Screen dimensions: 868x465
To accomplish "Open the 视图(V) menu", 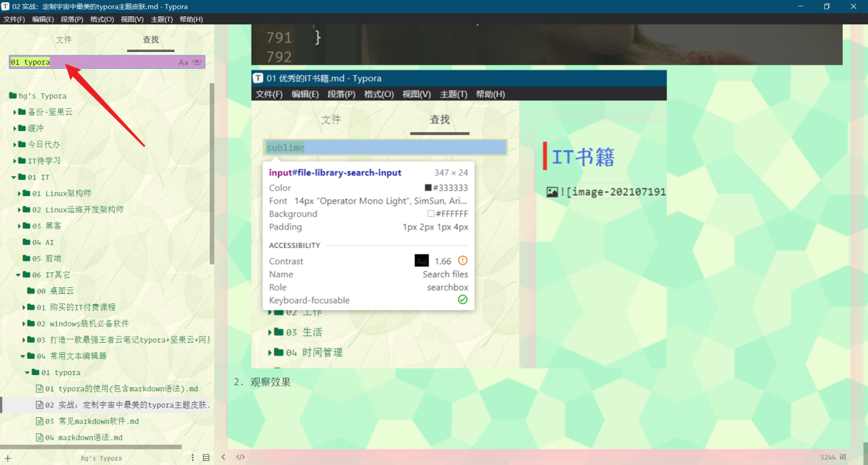I will coord(132,19).
